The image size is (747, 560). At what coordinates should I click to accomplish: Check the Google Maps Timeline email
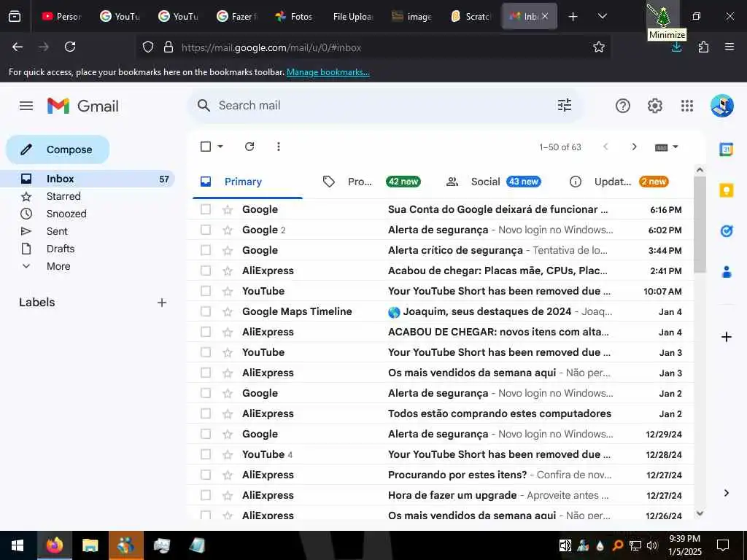coord(206,311)
